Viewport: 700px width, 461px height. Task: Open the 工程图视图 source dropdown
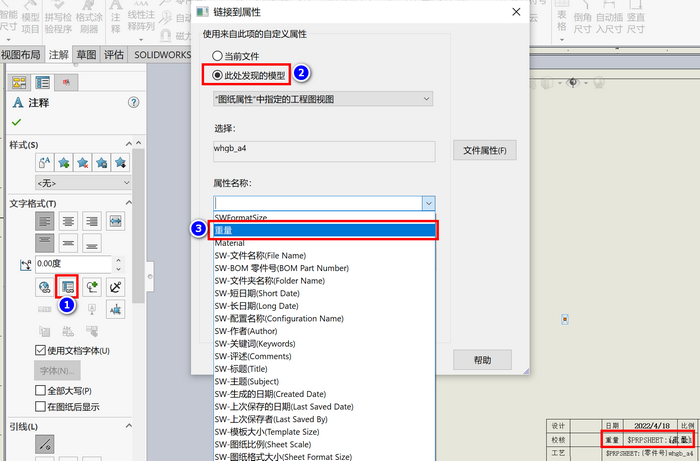(323, 99)
